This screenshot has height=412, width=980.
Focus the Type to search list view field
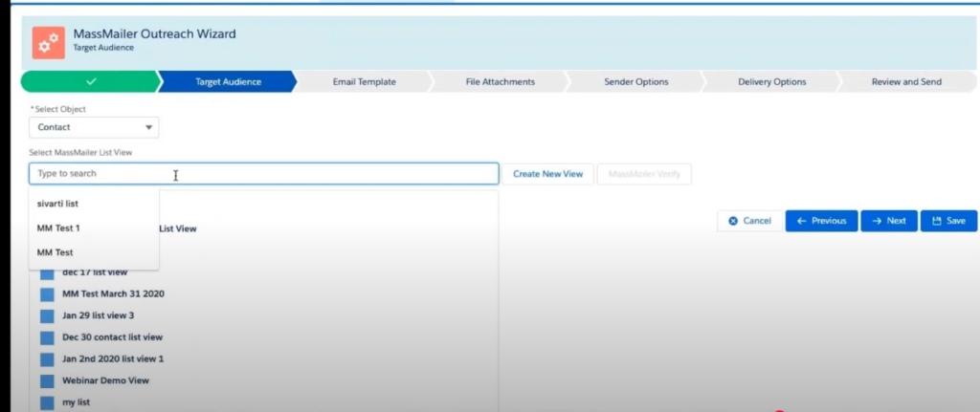(264, 174)
